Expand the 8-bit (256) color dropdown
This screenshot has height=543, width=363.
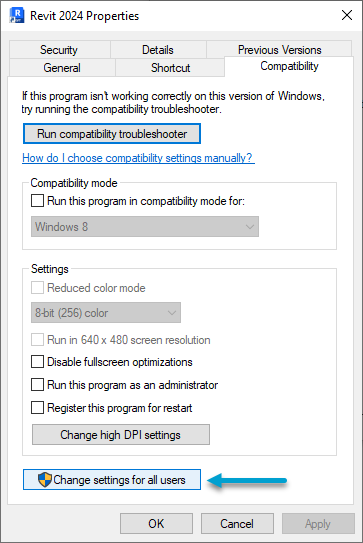106,313
